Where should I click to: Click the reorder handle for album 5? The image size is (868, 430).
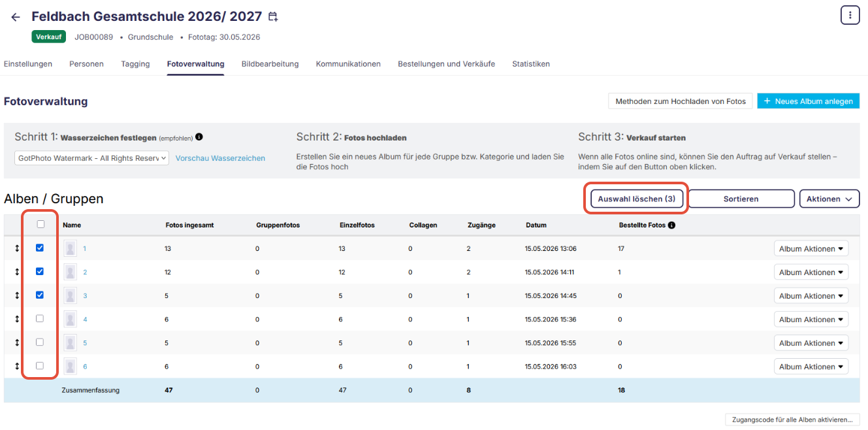(x=17, y=343)
